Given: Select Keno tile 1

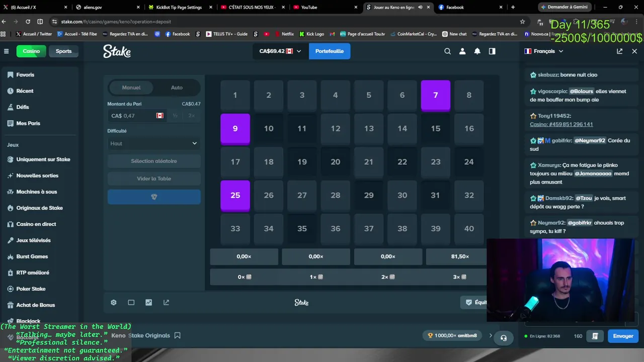Looking at the screenshot, I should pyautogui.click(x=235, y=95).
